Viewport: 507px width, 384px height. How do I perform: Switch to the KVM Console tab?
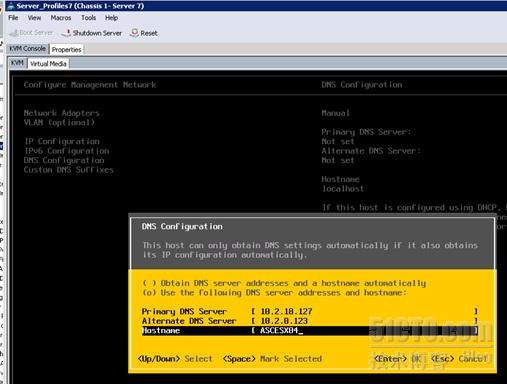pyautogui.click(x=27, y=49)
